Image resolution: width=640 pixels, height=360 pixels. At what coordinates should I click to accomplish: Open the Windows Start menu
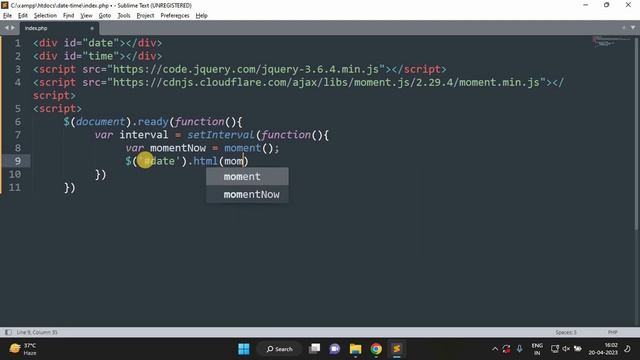point(244,349)
